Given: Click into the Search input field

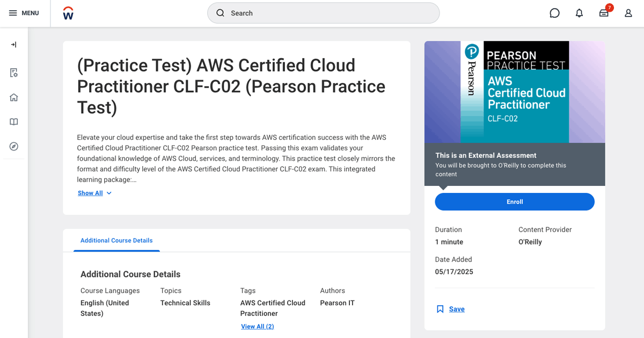Looking at the screenshot, I should 323,13.
